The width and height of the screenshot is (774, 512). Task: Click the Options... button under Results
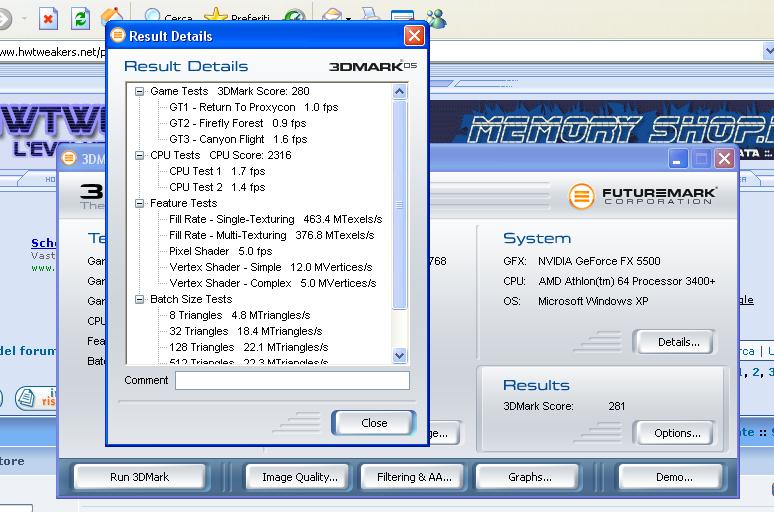click(x=674, y=433)
